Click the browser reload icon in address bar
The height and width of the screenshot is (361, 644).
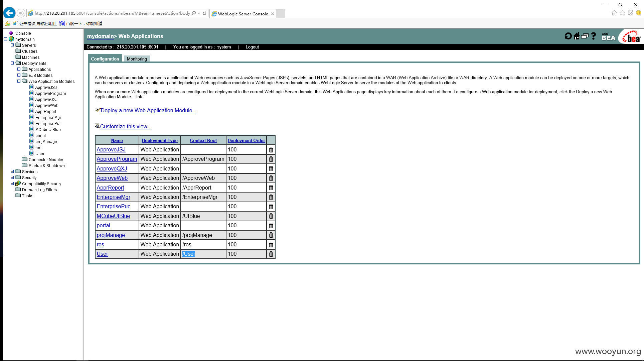point(204,13)
